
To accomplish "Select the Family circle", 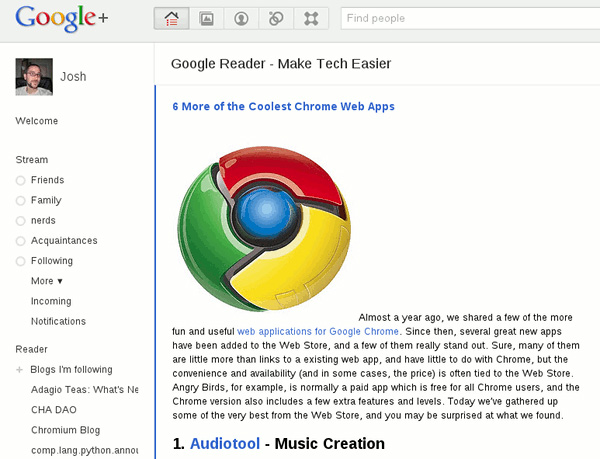I will [46, 200].
